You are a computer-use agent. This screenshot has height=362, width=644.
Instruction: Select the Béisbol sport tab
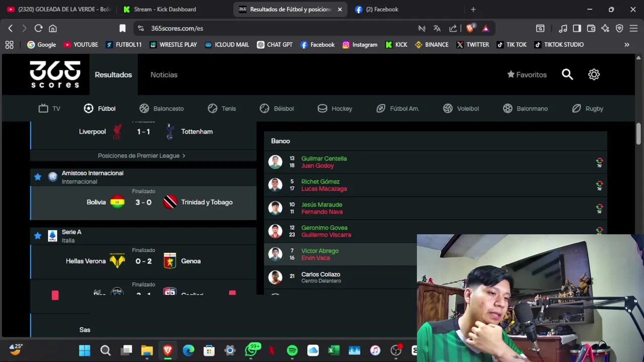point(277,108)
